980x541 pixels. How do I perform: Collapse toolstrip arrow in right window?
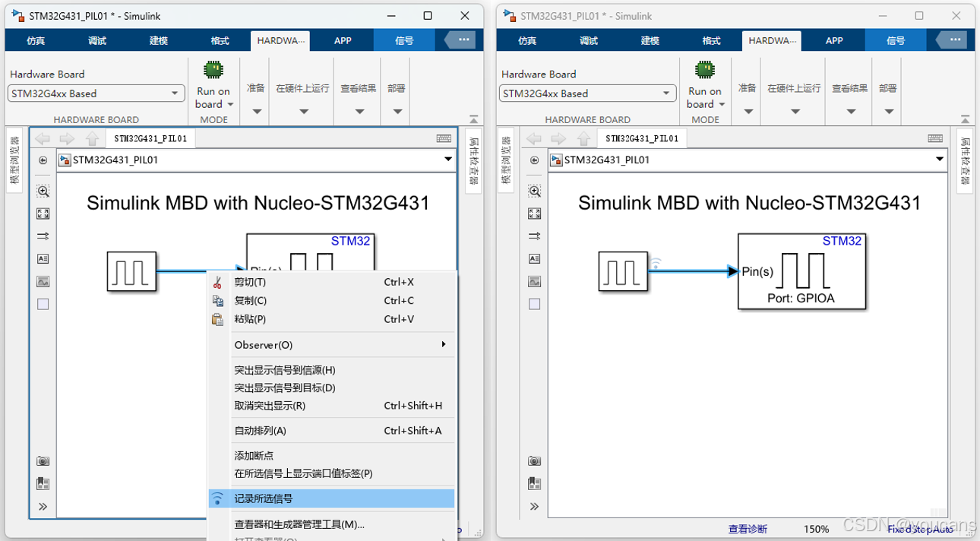(965, 119)
